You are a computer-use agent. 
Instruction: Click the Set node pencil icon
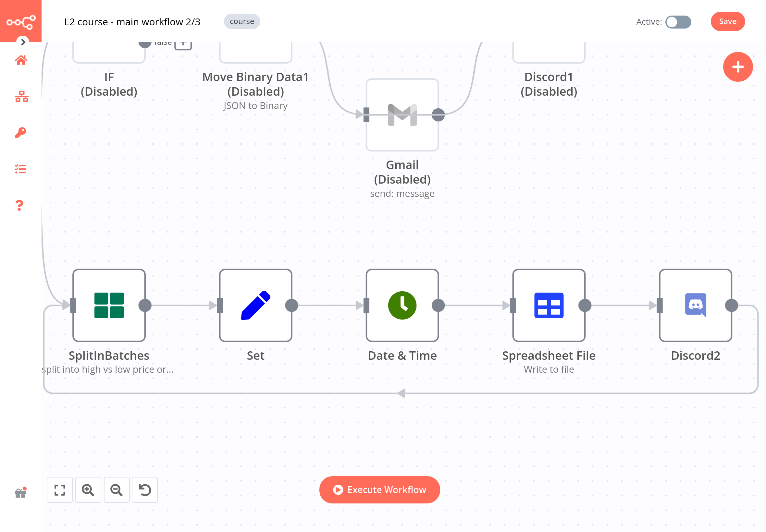pyautogui.click(x=256, y=305)
